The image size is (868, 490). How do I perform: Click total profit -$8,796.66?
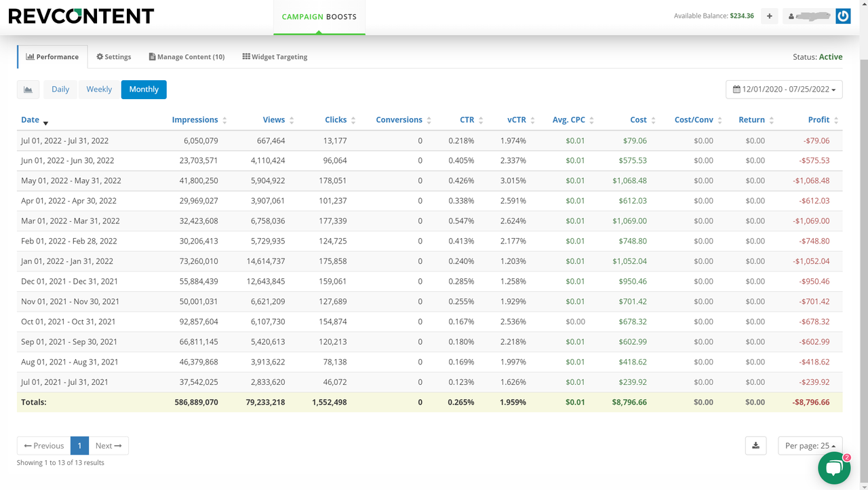click(x=811, y=402)
